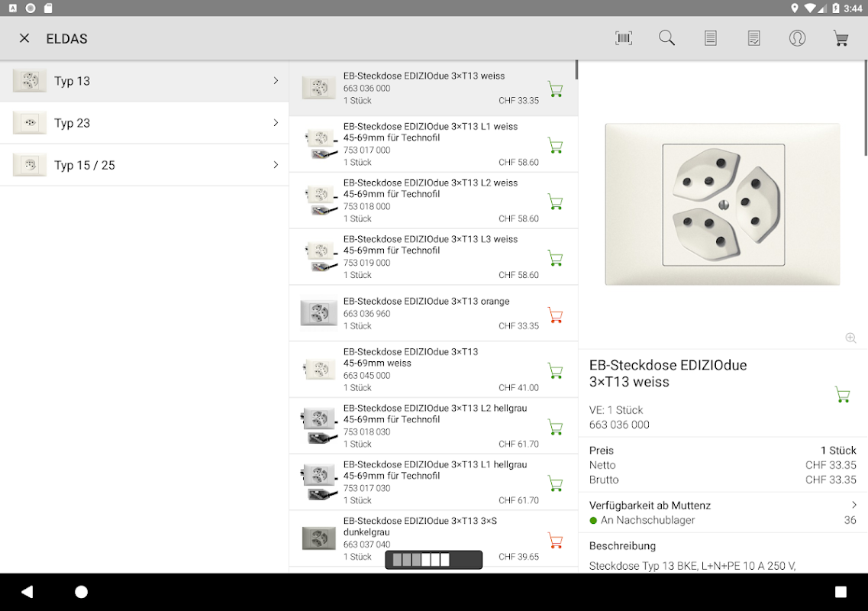
Task: Select EDIZIOdue 3×T13 45-69mm weiss item
Action: coord(434,370)
